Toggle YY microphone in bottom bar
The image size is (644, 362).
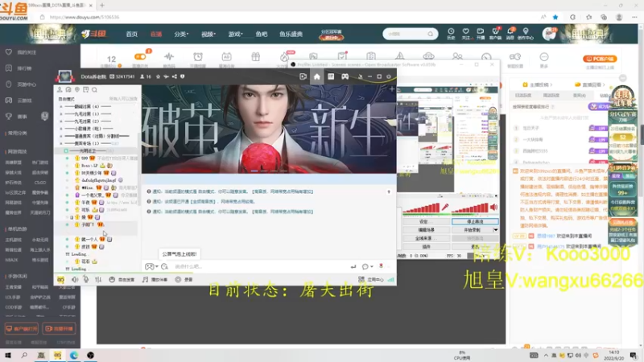pos(86,279)
